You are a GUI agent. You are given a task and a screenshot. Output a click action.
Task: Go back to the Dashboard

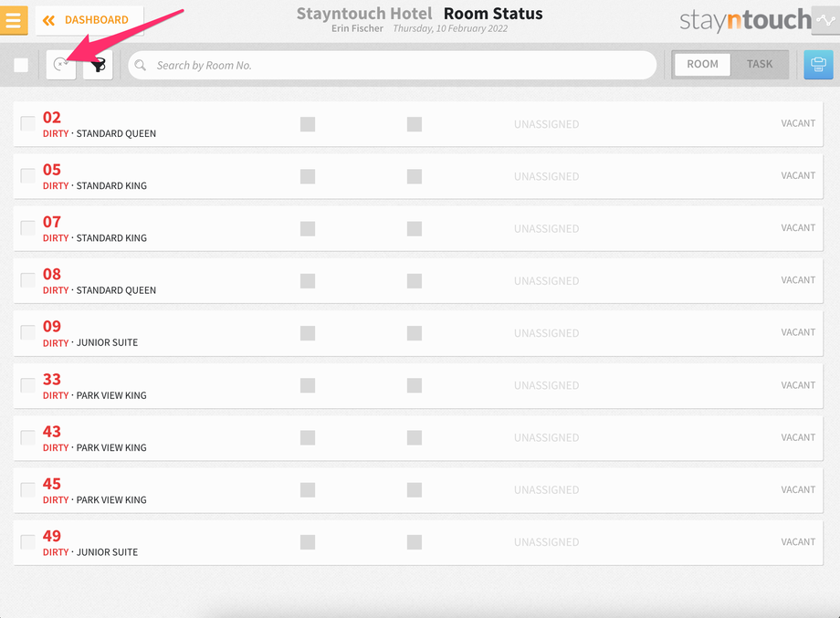click(89, 20)
